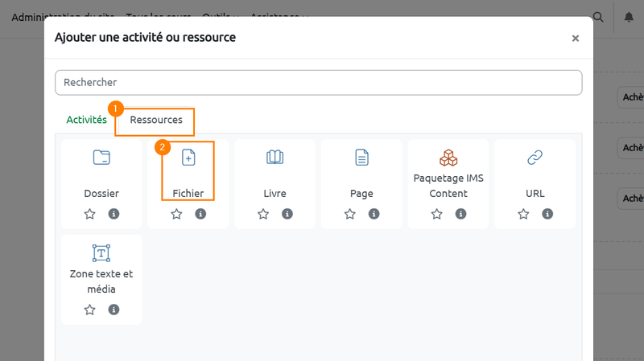Star the URL resource as favourite
The width and height of the screenshot is (644, 361).
click(x=523, y=214)
